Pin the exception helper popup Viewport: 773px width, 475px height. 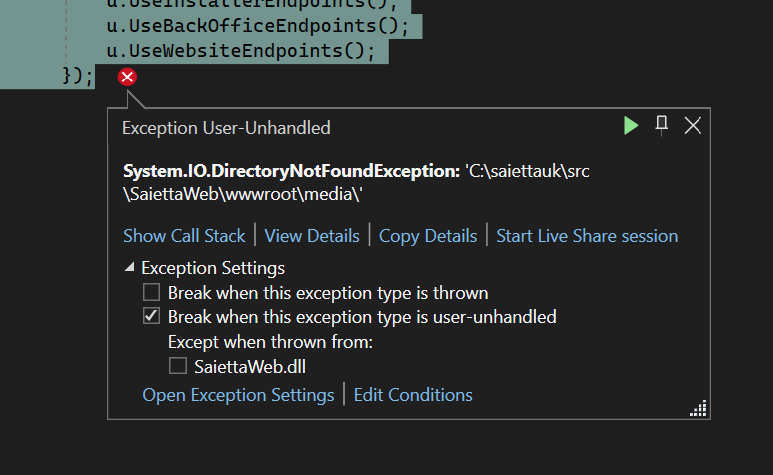click(x=661, y=124)
